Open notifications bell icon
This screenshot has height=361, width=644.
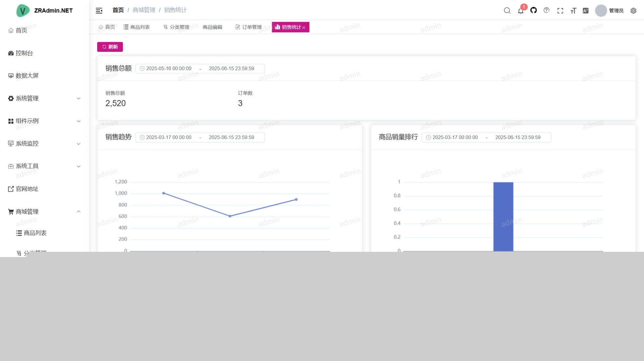(521, 11)
